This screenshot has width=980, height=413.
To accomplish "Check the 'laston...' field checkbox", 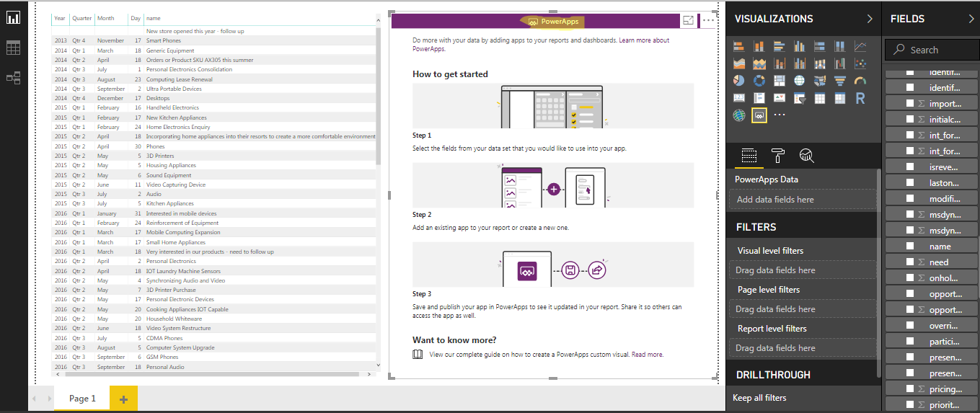I will point(910,182).
